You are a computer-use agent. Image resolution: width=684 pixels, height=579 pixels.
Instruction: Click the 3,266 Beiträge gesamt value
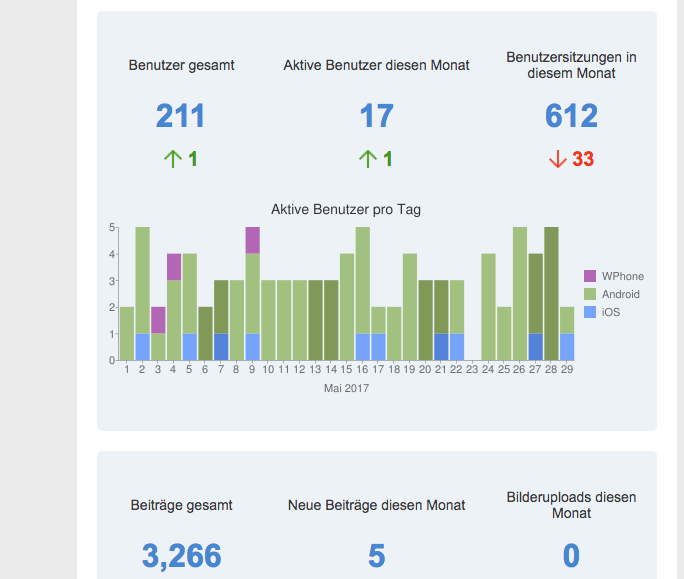181,556
